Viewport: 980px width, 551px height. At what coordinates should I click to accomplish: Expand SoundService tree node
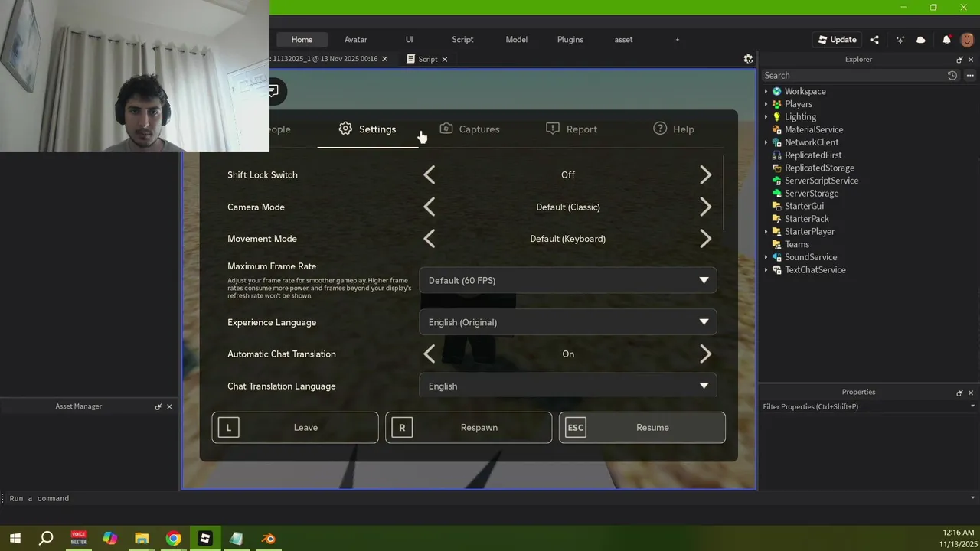click(766, 257)
